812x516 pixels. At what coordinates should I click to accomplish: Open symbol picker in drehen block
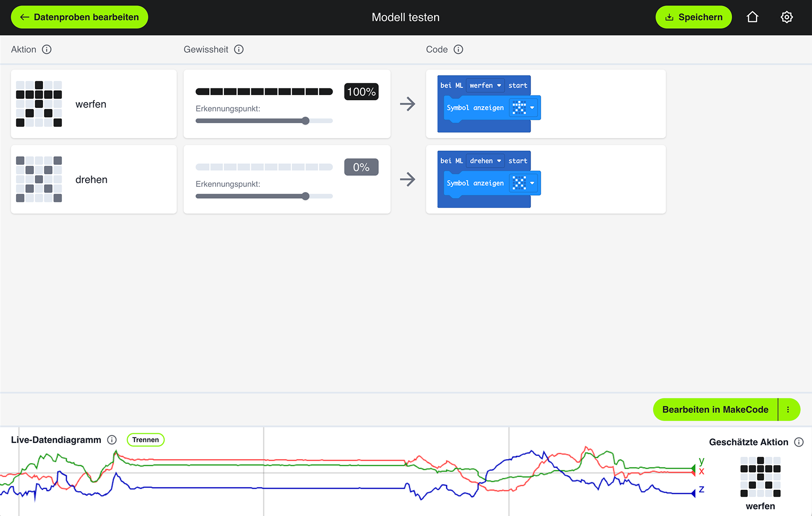(524, 183)
